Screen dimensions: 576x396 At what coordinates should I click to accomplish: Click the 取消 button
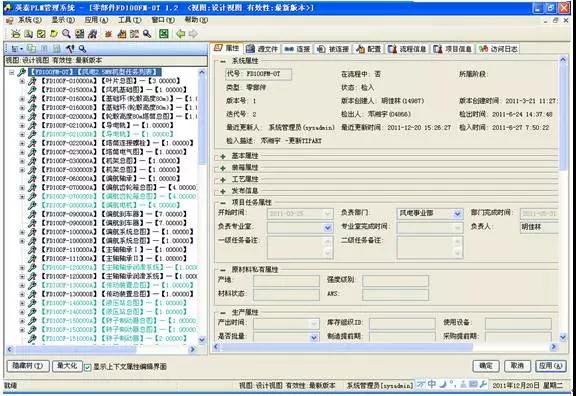tap(517, 366)
